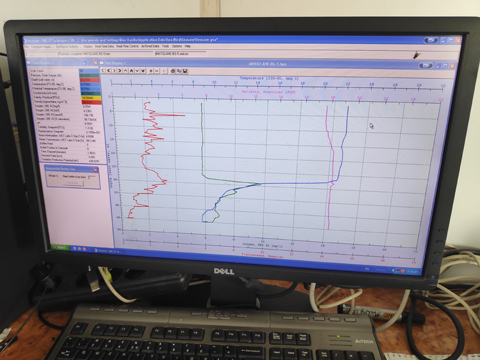Click the double down arrow plot toolbar icon
Viewport: 480px width, 360px height.
(x=143, y=71)
